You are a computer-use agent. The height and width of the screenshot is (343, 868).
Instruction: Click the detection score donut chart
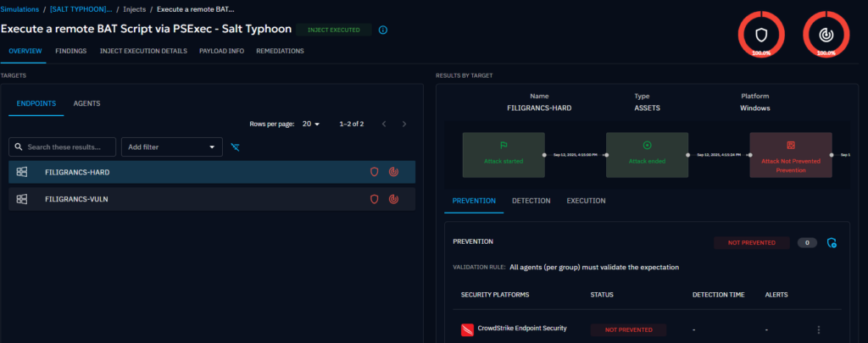[x=826, y=33]
